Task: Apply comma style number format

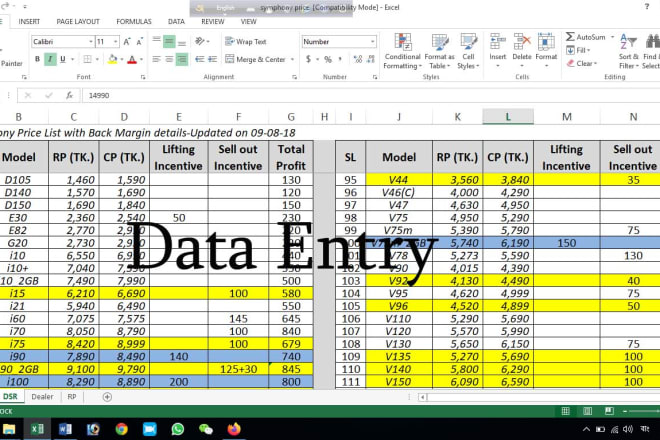Action: click(x=340, y=59)
